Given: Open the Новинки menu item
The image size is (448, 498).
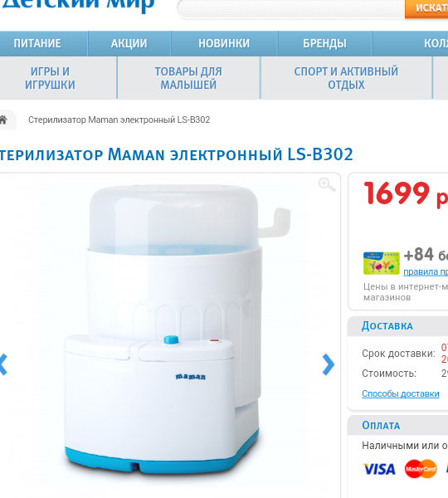Looking at the screenshot, I should 224,43.
